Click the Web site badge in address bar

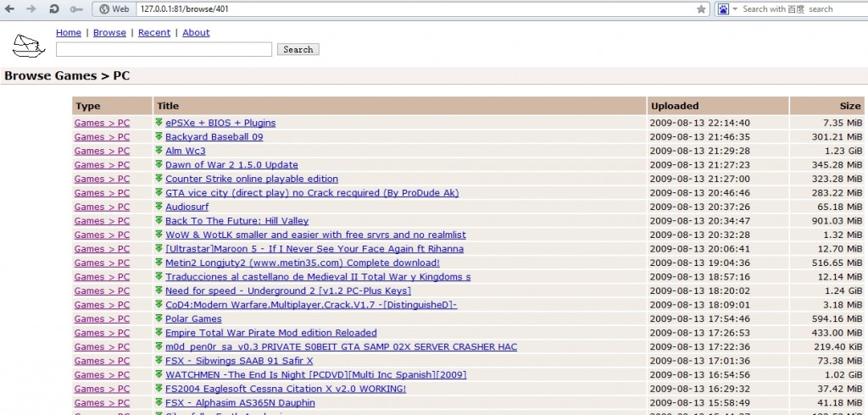tap(113, 8)
